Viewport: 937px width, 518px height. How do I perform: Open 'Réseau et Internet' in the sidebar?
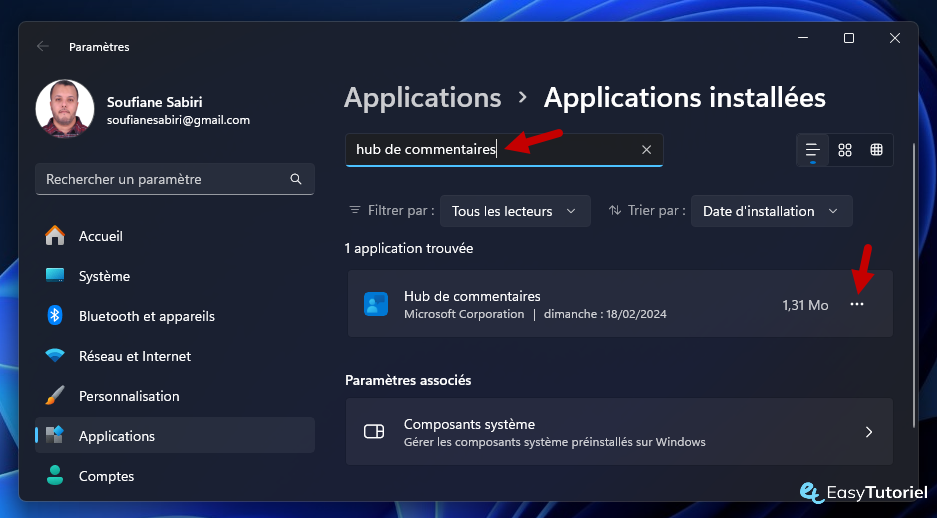174,356
